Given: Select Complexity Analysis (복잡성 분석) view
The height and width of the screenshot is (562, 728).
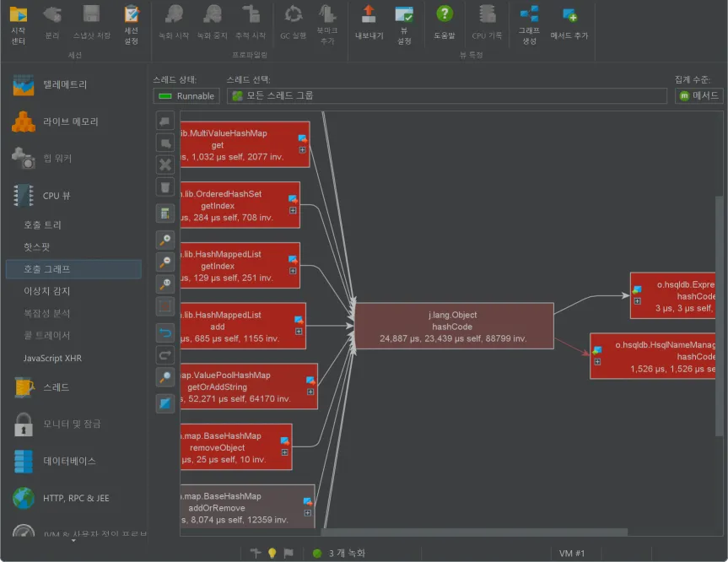Looking at the screenshot, I should pyautogui.click(x=47, y=313).
